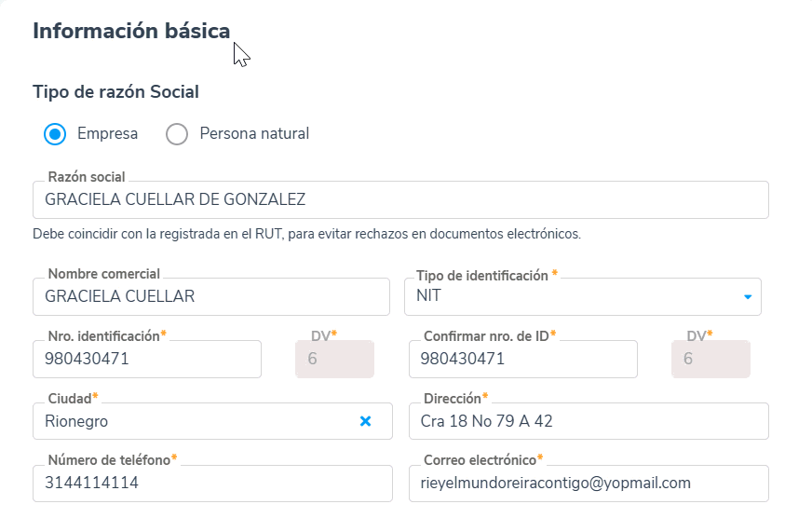
Task: Click the Información básica heading
Action: (x=131, y=31)
